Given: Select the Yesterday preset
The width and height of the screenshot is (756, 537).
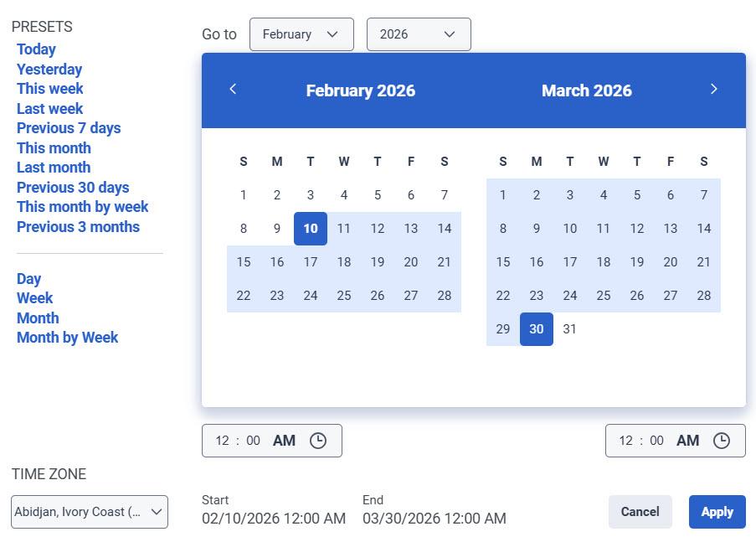Looking at the screenshot, I should (x=49, y=69).
